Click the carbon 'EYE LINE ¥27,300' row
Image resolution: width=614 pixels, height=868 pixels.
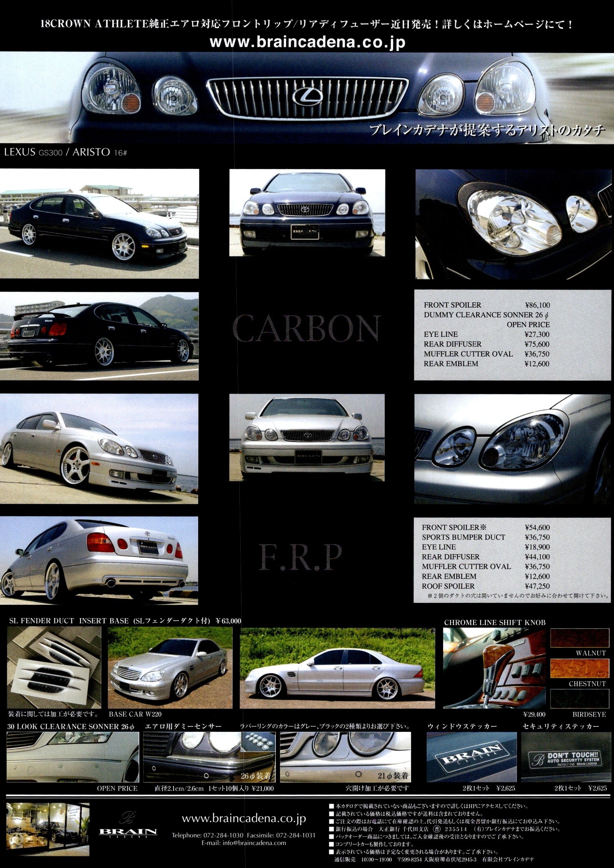coord(487,334)
